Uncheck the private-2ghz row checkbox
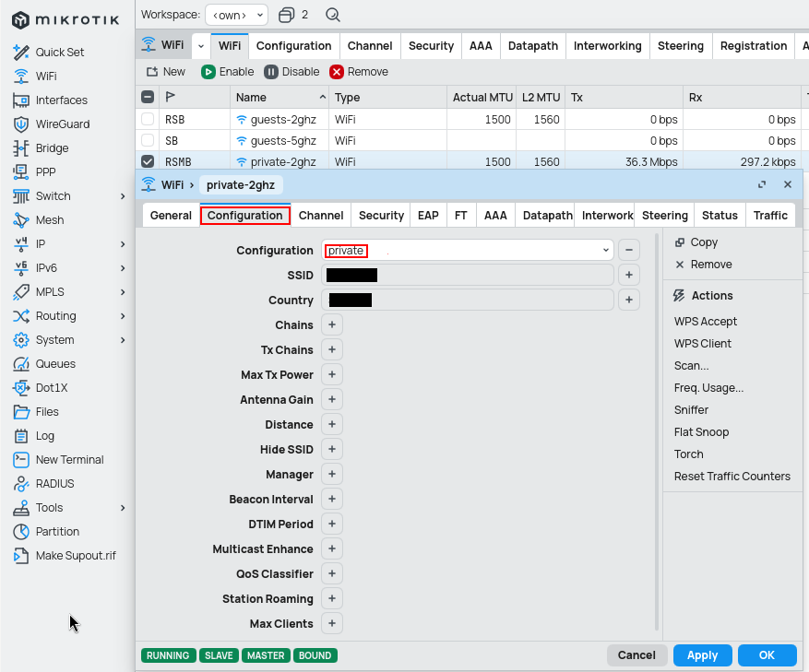The width and height of the screenshot is (809, 672). tap(148, 161)
